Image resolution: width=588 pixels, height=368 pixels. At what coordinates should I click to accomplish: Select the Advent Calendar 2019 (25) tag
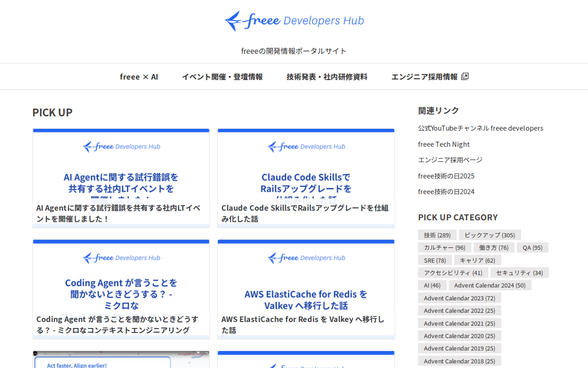459,348
